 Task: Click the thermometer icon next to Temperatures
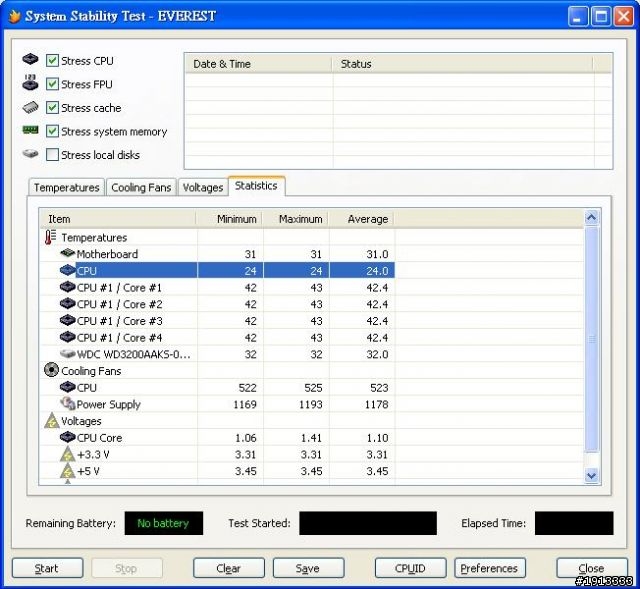[50, 237]
